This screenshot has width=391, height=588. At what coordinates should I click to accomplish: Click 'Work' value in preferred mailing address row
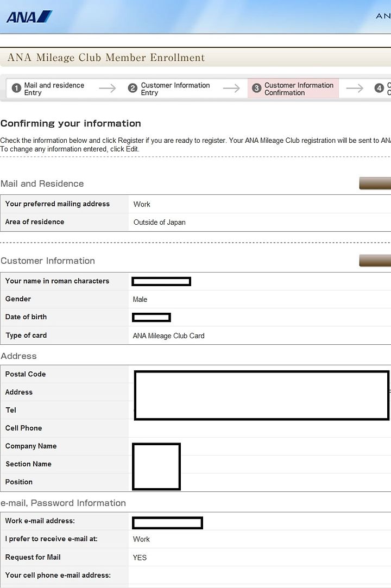tap(141, 204)
